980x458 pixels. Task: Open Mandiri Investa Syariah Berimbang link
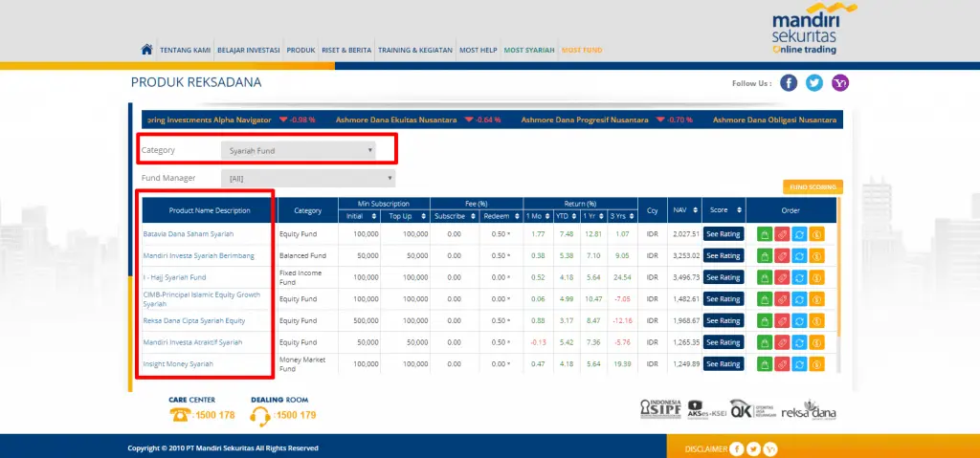(x=199, y=255)
